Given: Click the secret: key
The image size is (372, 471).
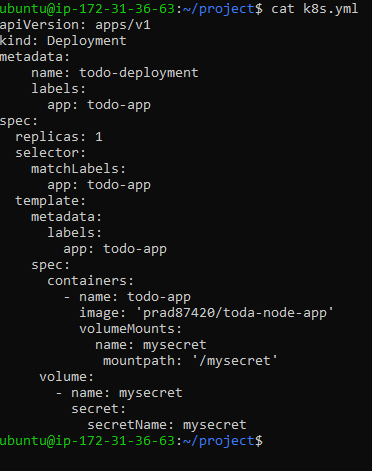Looking at the screenshot, I should 98,409.
